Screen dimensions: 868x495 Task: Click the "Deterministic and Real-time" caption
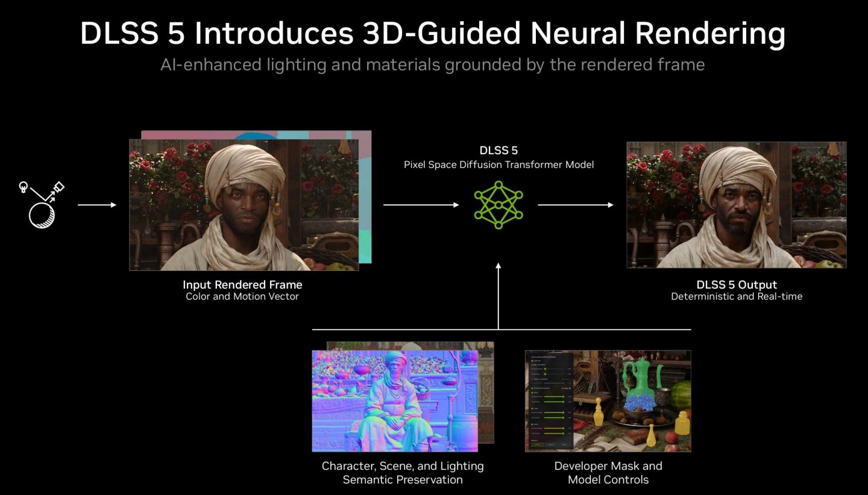737,296
